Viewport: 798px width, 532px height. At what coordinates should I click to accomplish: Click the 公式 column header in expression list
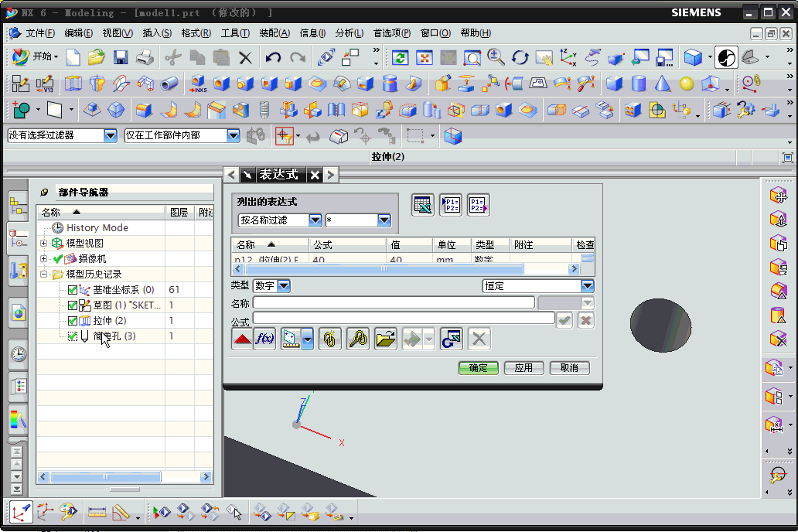pyautogui.click(x=347, y=245)
